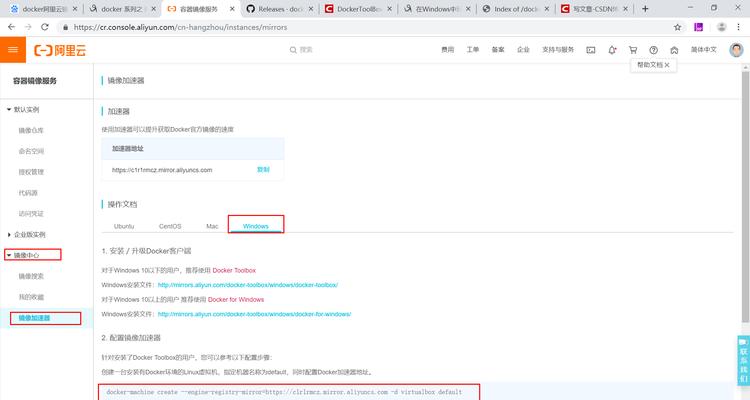Open 镜像搜索 in sidebar
The height and width of the screenshot is (400, 750).
tap(31, 276)
